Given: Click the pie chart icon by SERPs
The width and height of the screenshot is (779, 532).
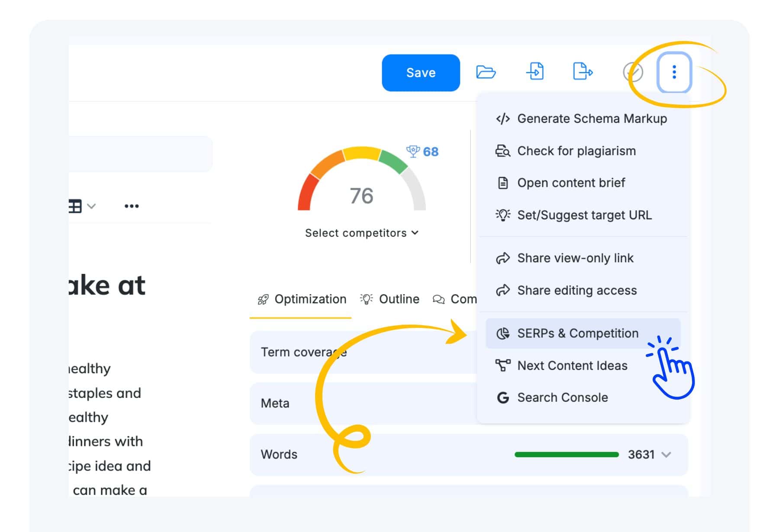Looking at the screenshot, I should tap(502, 333).
